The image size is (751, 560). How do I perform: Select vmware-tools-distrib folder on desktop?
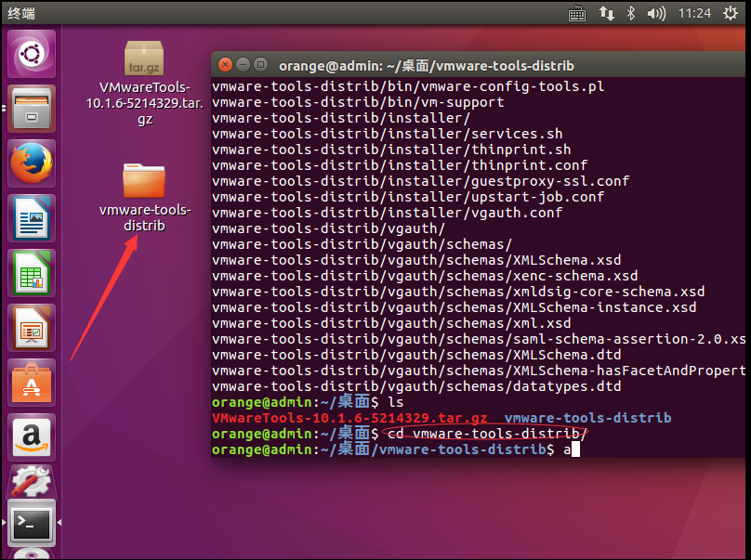(x=145, y=197)
